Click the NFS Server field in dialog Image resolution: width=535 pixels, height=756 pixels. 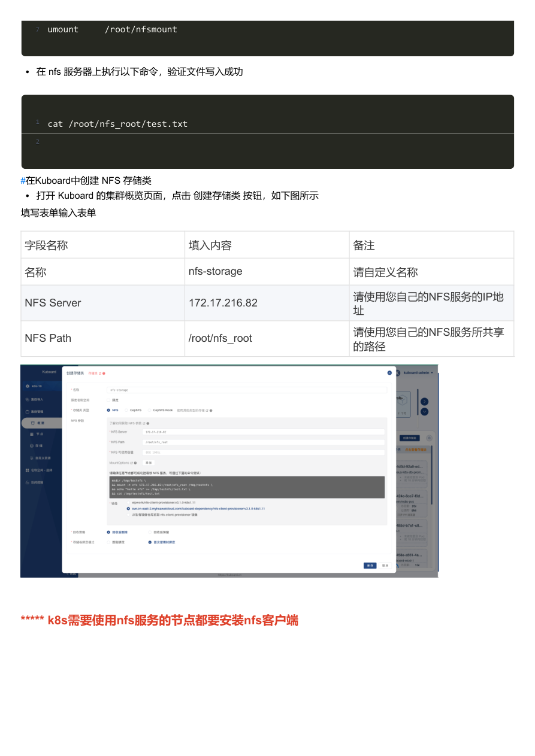pyautogui.click(x=264, y=432)
